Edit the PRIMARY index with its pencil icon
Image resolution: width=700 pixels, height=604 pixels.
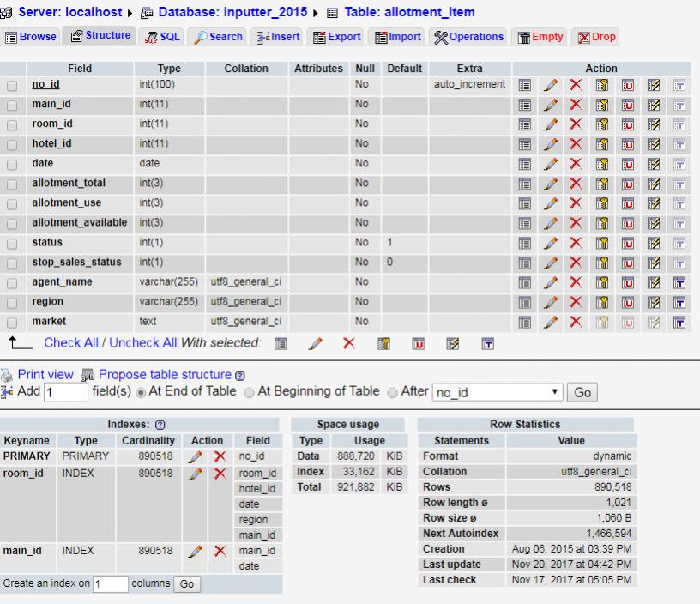(x=195, y=456)
